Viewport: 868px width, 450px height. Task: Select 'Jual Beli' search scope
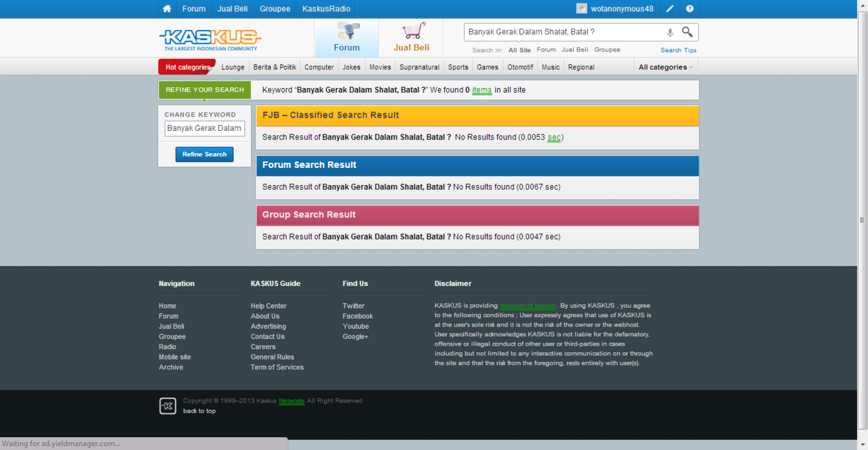click(575, 50)
